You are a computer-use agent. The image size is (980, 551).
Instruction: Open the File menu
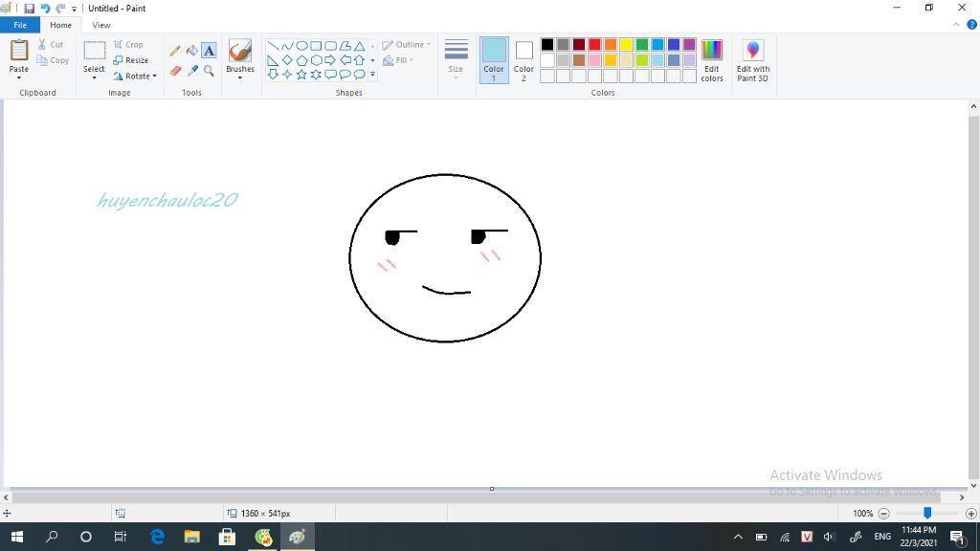click(20, 25)
